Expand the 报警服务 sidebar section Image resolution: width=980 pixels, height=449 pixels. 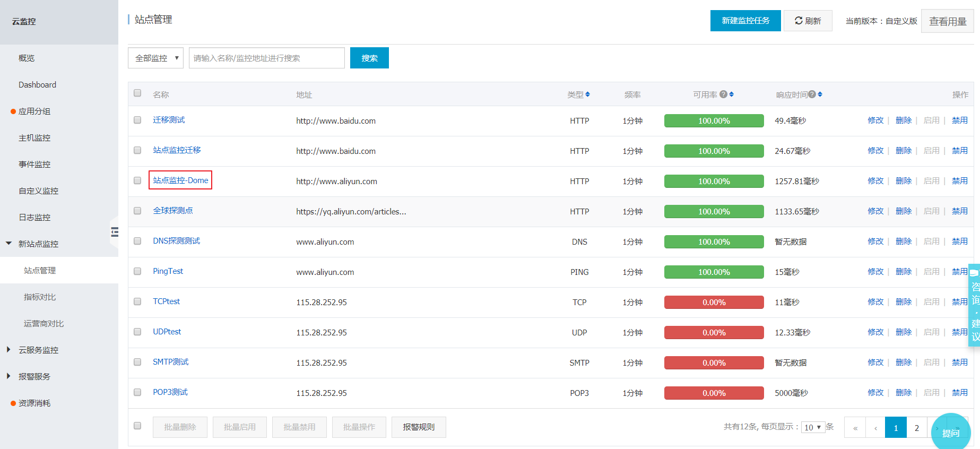pos(8,376)
